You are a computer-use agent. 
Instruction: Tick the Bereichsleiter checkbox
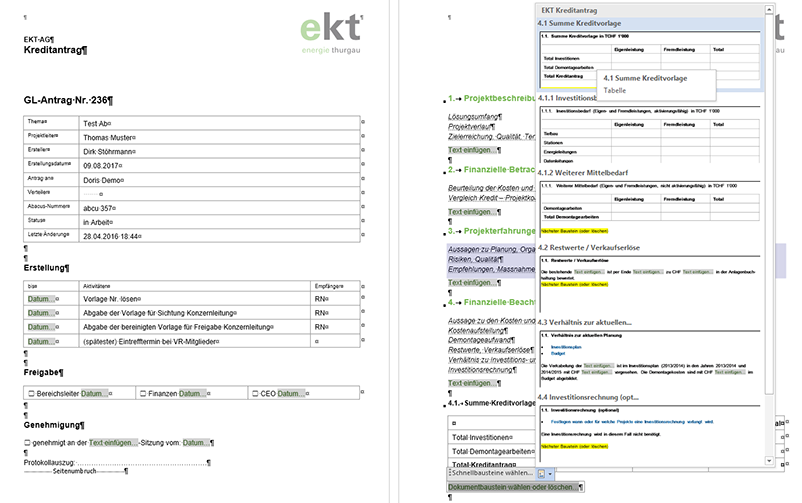point(31,393)
